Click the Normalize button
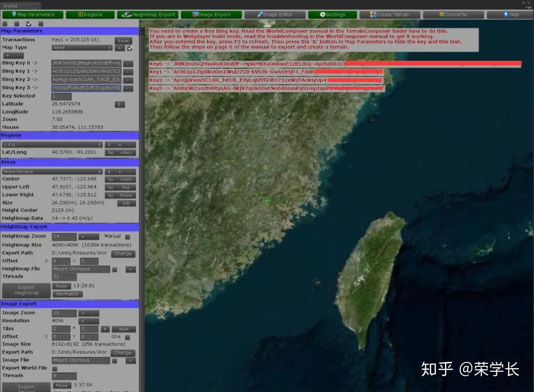 click(67, 294)
